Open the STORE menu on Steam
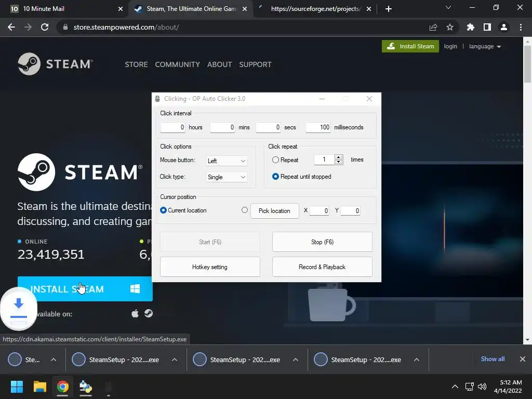This screenshot has width=532, height=399. (x=136, y=64)
